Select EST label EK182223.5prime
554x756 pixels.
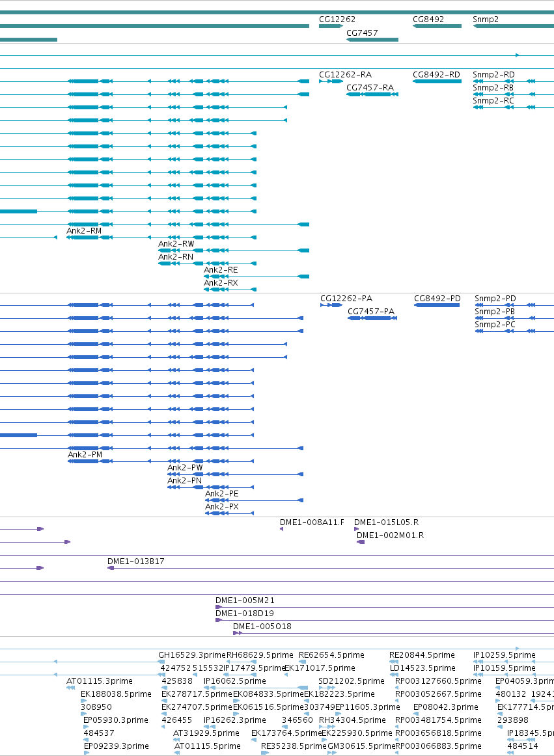339,694
